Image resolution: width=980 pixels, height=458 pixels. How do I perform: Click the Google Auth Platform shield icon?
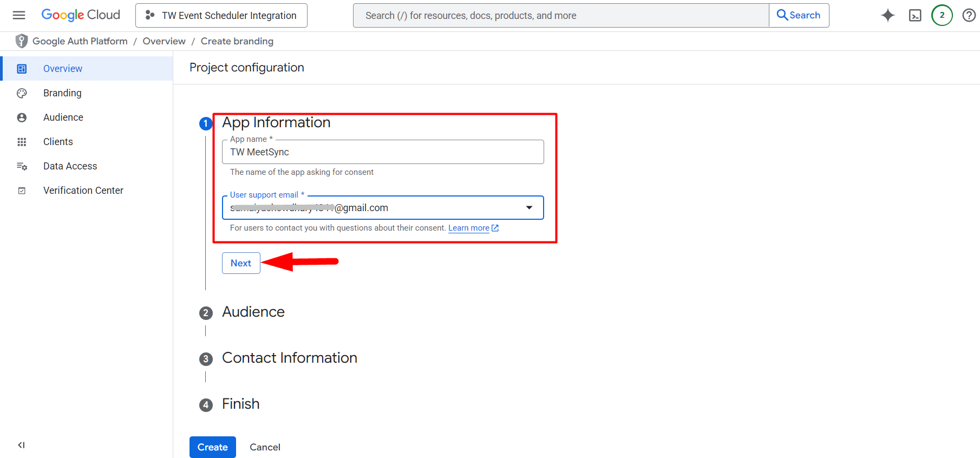tap(22, 41)
